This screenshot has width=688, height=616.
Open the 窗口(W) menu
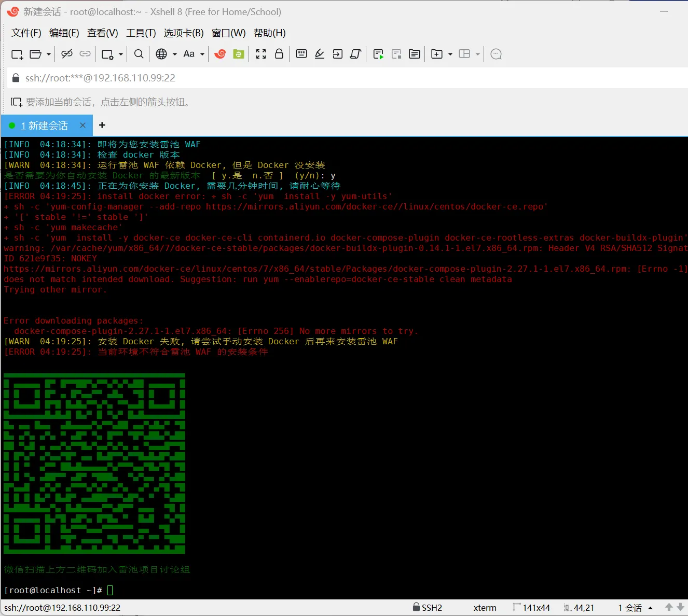click(x=229, y=33)
